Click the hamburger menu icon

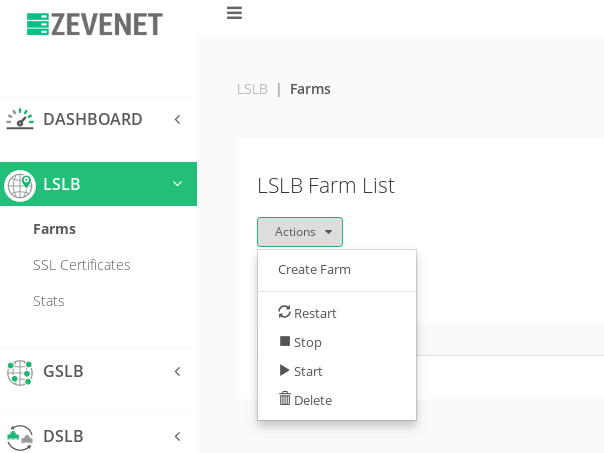tap(234, 13)
